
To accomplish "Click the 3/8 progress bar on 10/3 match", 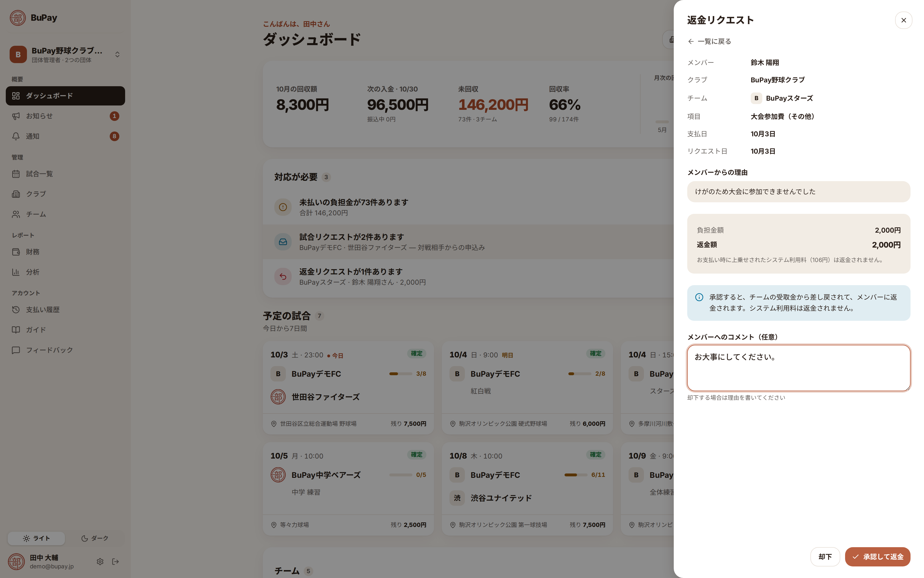I will coord(401,374).
